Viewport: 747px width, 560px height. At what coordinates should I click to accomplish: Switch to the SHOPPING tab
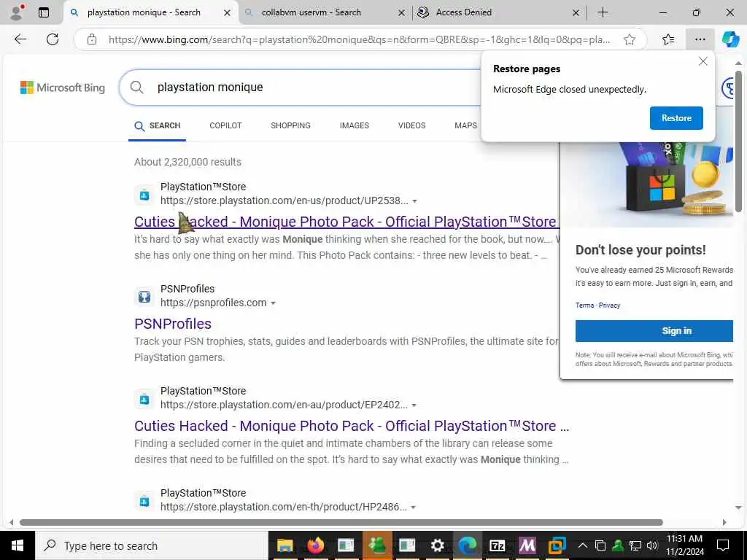point(290,125)
